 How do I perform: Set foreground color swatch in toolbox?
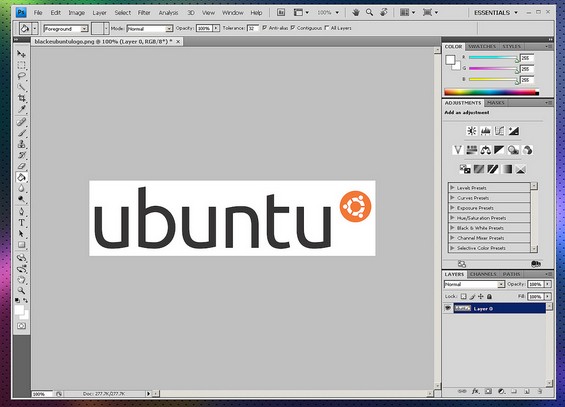(x=19, y=310)
